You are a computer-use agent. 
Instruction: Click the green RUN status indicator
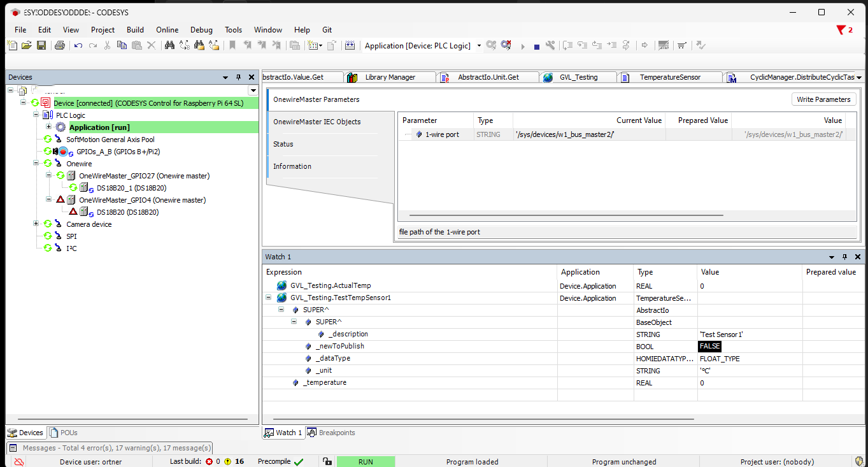[366, 462]
